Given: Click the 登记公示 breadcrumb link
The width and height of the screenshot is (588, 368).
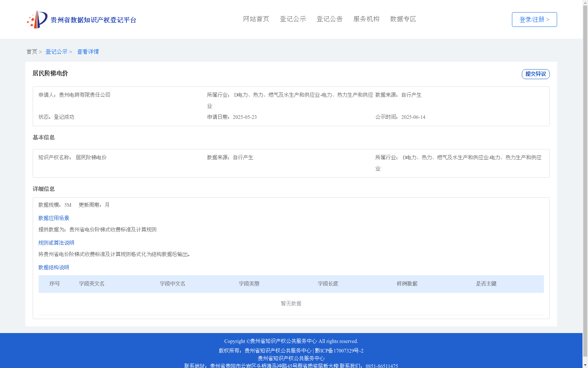Looking at the screenshot, I should coord(56,52).
